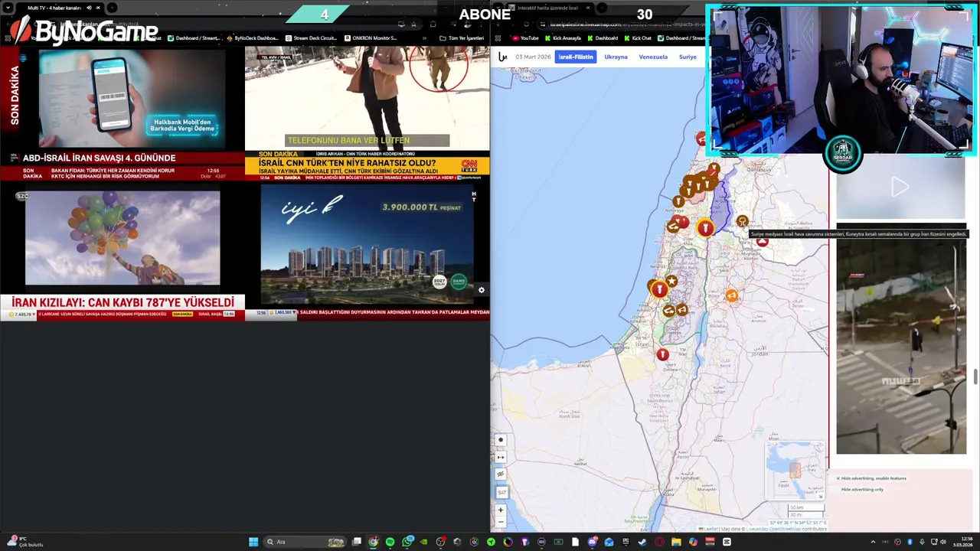Play the top sidebar video
Viewport: 980px width, 551px height.
tap(900, 186)
